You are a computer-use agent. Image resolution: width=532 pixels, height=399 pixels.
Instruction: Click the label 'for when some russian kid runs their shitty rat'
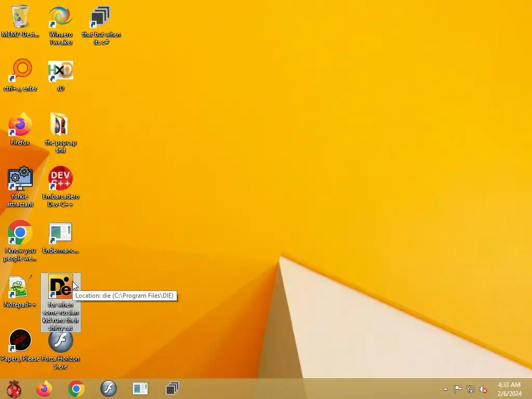[x=60, y=316]
